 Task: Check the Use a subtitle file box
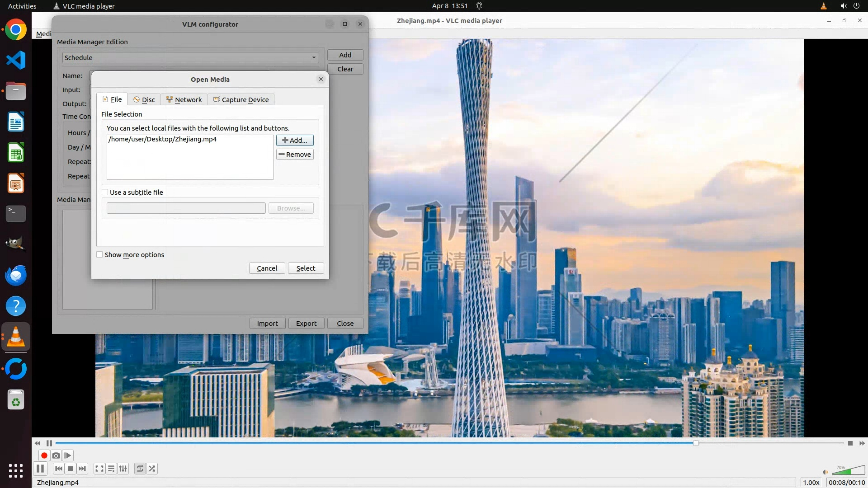click(105, 192)
